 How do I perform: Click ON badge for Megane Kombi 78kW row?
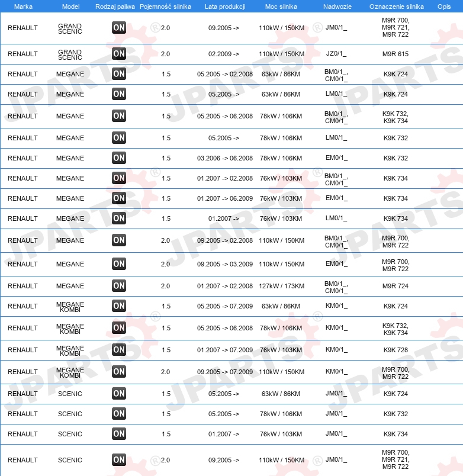click(x=118, y=327)
